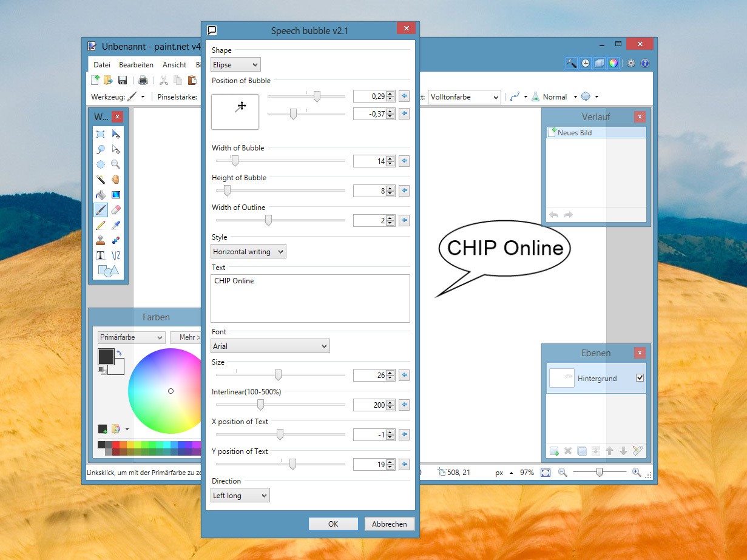Select the Ellipse Select tool
747x560 pixels.
tap(101, 164)
